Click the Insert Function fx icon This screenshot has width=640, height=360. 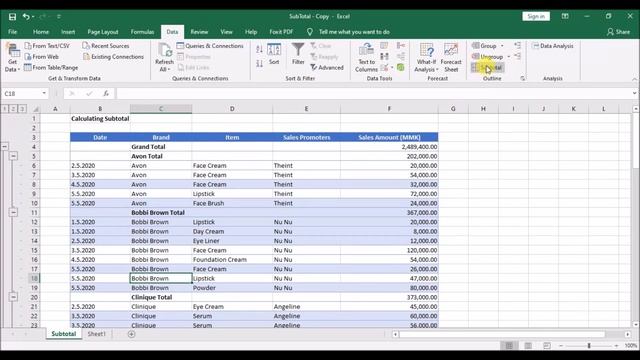pyautogui.click(x=106, y=93)
